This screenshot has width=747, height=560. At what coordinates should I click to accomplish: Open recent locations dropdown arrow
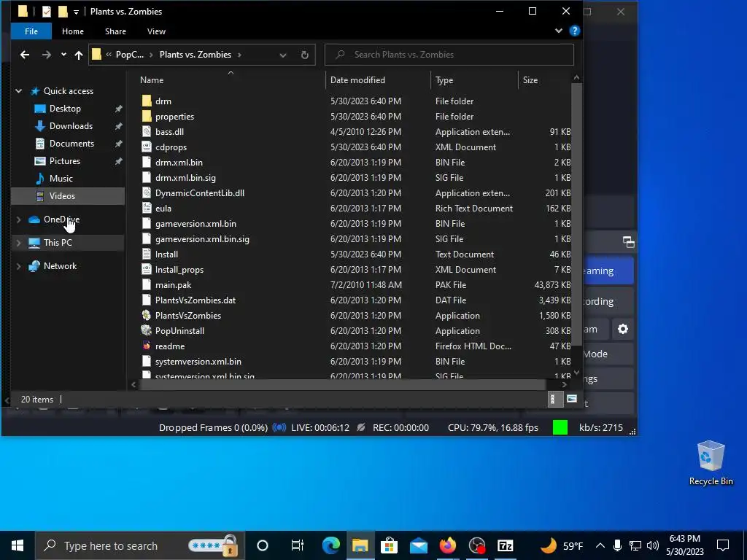tap(64, 55)
